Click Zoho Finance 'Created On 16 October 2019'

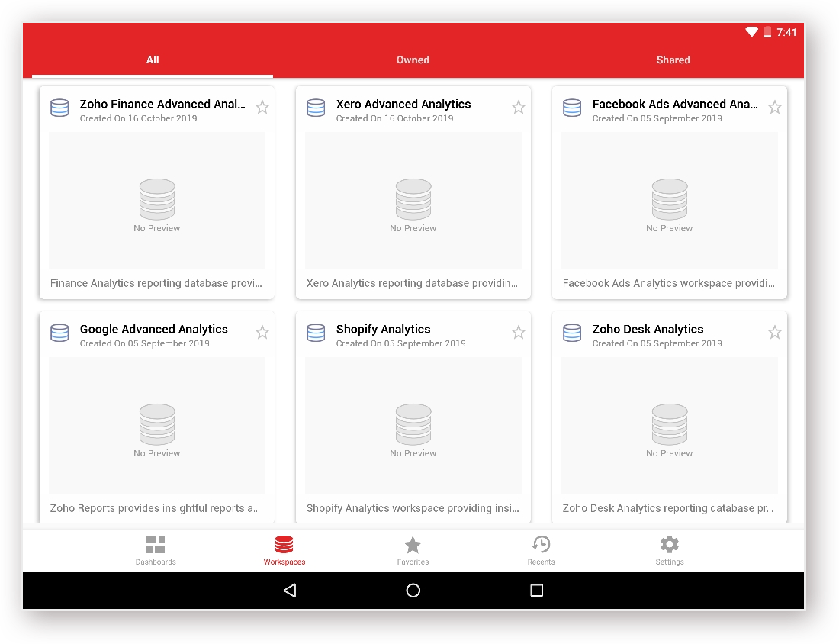139,118
